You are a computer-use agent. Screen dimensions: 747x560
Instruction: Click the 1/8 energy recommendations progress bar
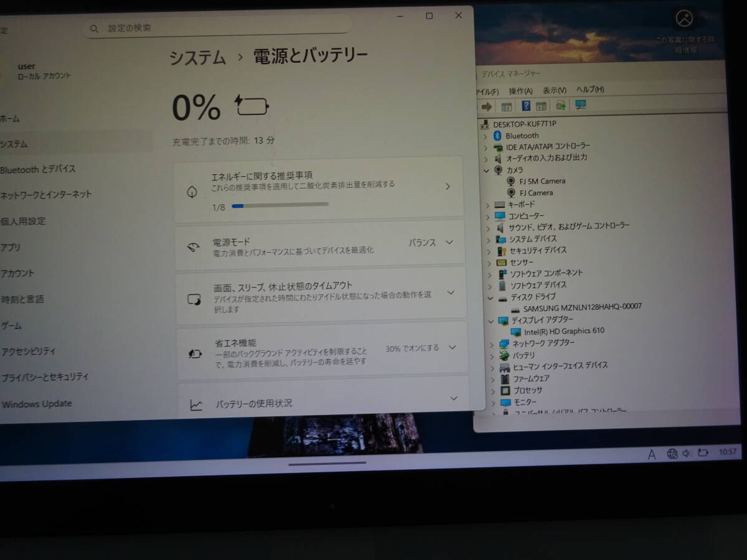(280, 205)
